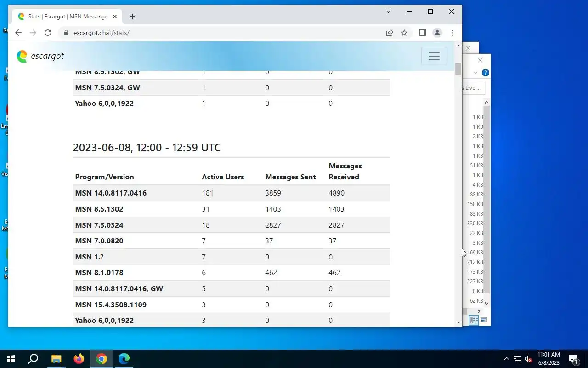588x368 pixels.
Task: Open the Chrome three-dot menu
Action: 452,33
